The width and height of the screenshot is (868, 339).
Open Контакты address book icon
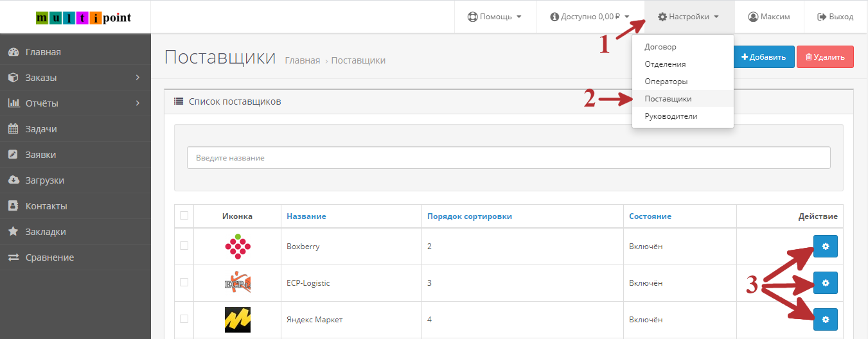(x=13, y=206)
